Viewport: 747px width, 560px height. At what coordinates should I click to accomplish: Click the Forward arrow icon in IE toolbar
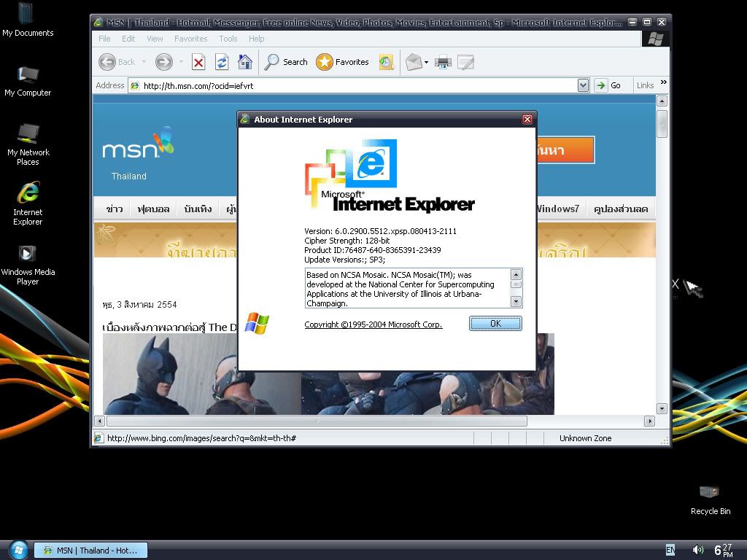coord(164,62)
